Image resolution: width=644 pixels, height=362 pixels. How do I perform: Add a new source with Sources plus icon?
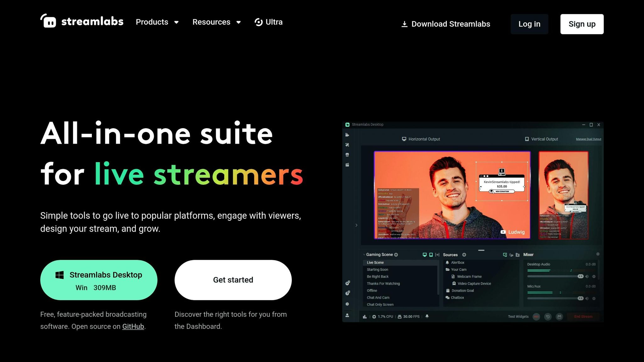(x=464, y=255)
